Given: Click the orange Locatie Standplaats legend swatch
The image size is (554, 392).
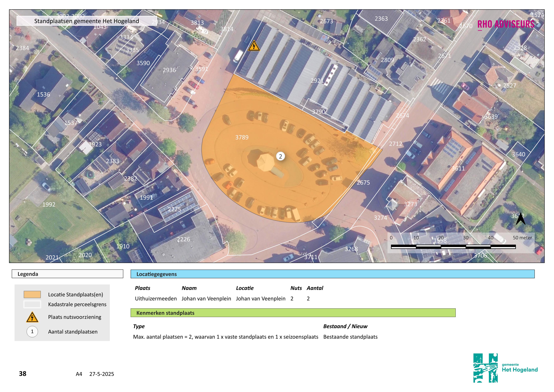Looking at the screenshot, I should (x=32, y=294).
